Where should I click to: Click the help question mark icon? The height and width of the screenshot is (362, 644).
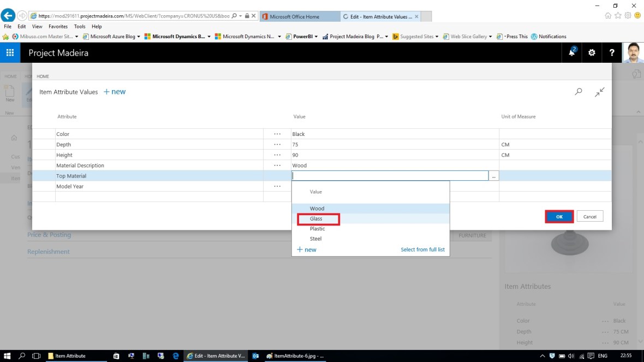tap(612, 53)
